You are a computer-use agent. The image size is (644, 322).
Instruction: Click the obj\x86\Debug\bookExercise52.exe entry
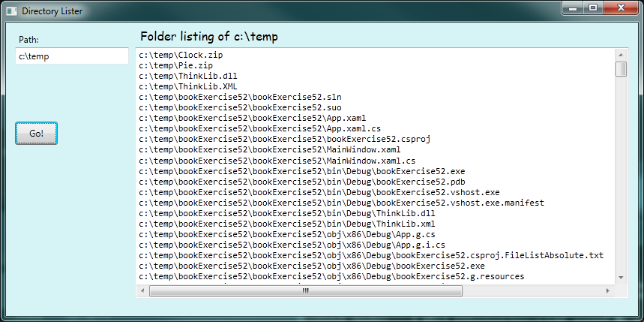[x=312, y=266]
